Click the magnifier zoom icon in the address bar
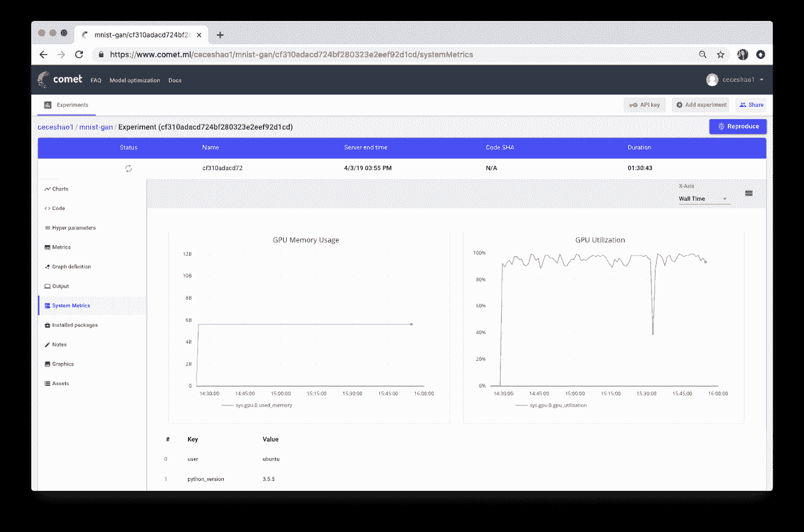804x532 pixels. (703, 55)
